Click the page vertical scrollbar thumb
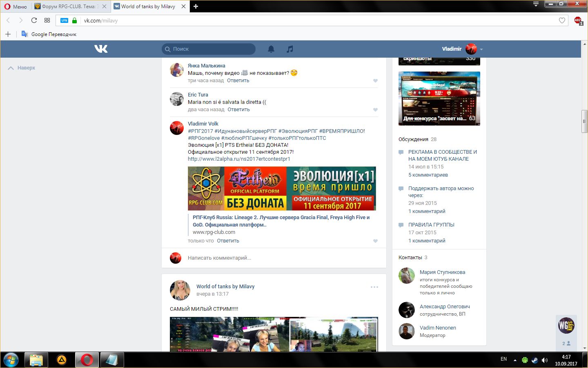 (584, 121)
